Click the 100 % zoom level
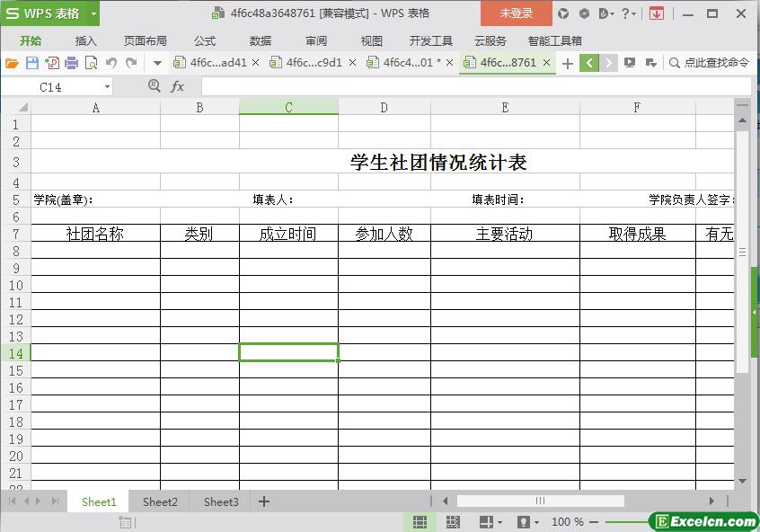Image resolution: width=760 pixels, height=532 pixels. point(567,522)
